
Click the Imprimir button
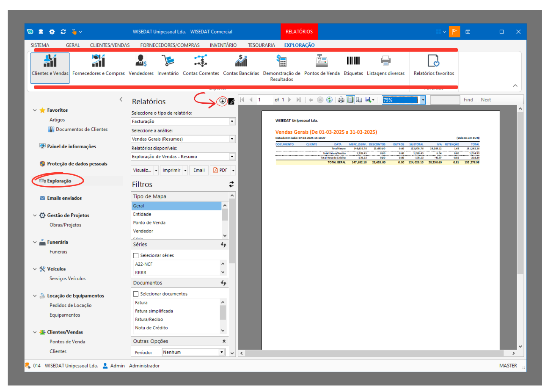pos(171,170)
